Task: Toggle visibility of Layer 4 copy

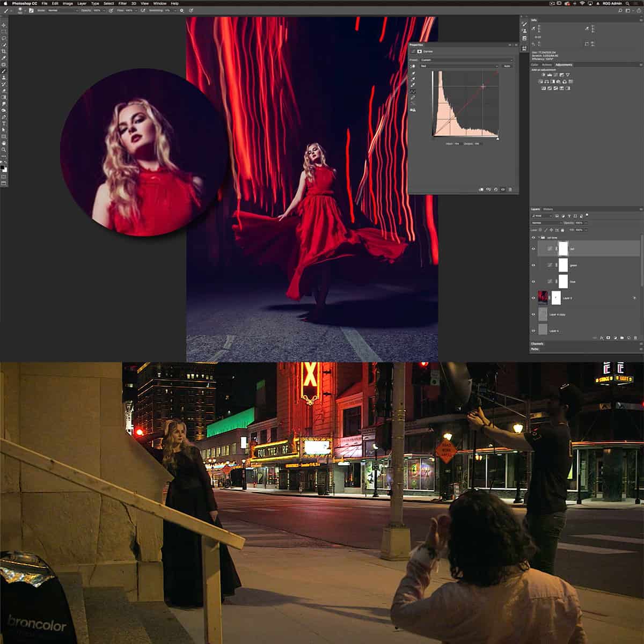Action: click(533, 314)
